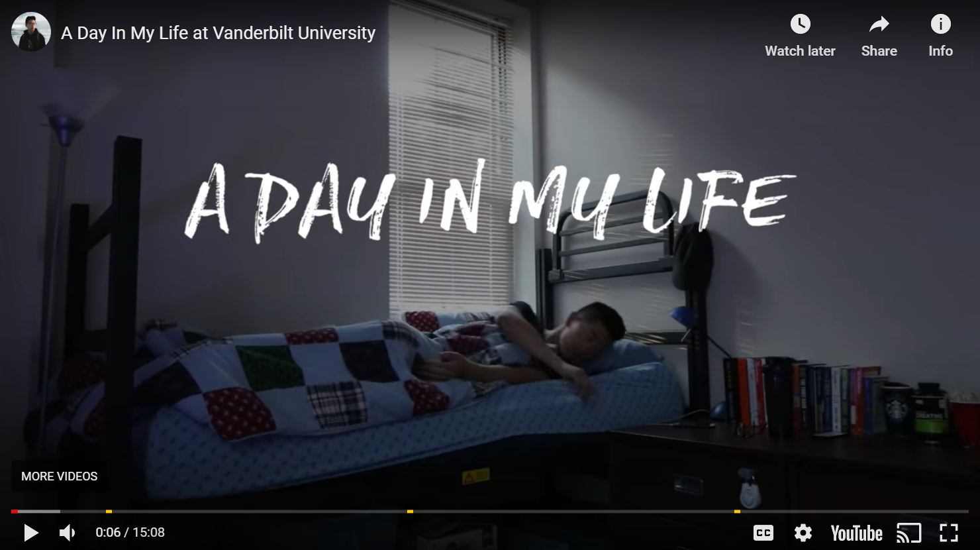Open the settings gear menu
The height and width of the screenshot is (550, 980).
803,533
